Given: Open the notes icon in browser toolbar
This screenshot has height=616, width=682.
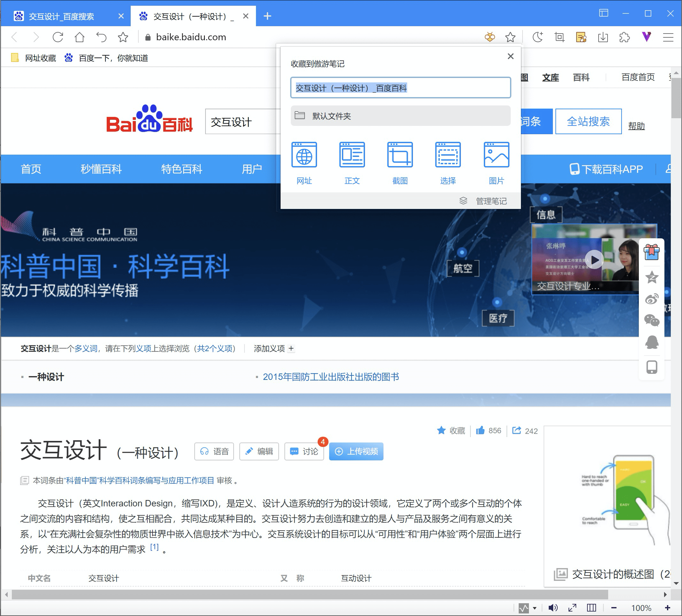Looking at the screenshot, I should (x=581, y=37).
